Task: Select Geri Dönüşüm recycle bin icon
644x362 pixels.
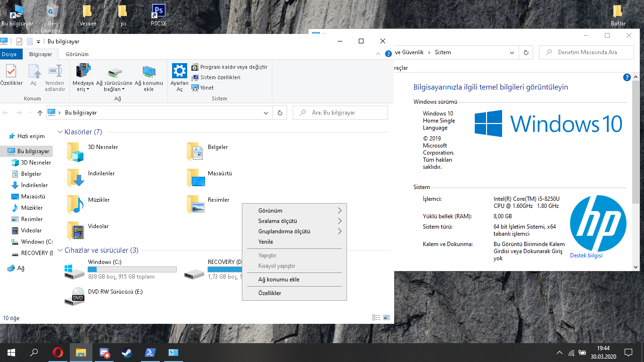Action: tap(53, 19)
